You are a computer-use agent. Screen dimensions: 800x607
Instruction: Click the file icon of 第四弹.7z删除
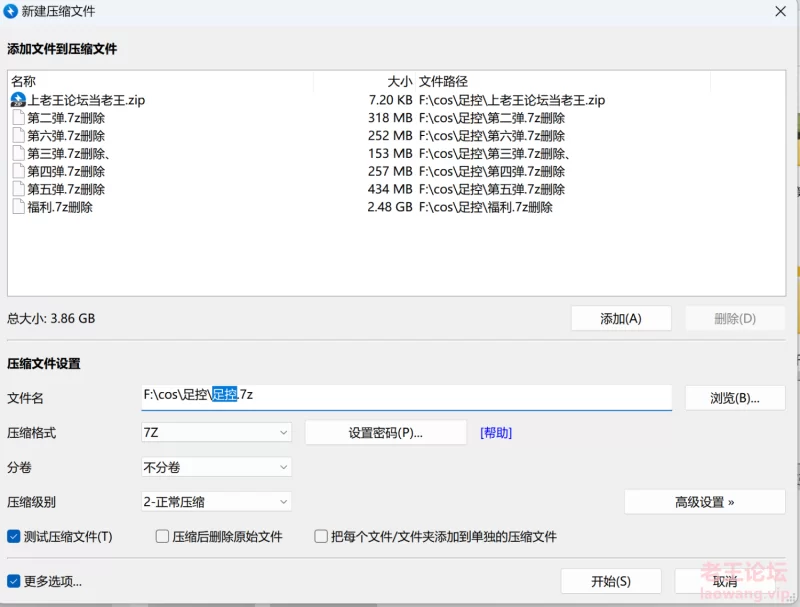18,172
